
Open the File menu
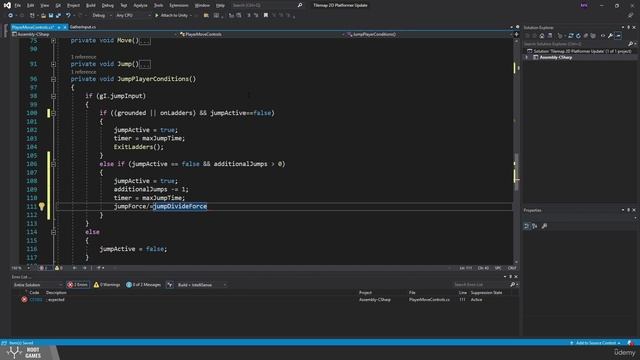[18, 5]
